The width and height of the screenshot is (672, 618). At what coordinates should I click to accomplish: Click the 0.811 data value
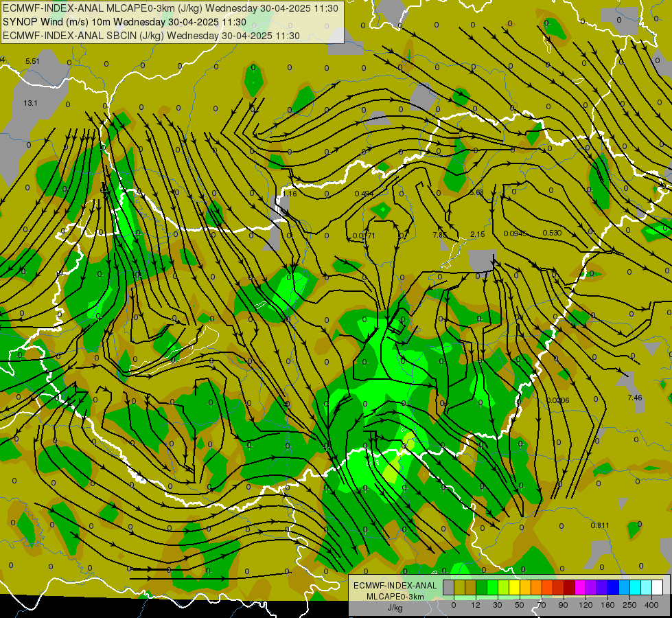click(x=599, y=525)
